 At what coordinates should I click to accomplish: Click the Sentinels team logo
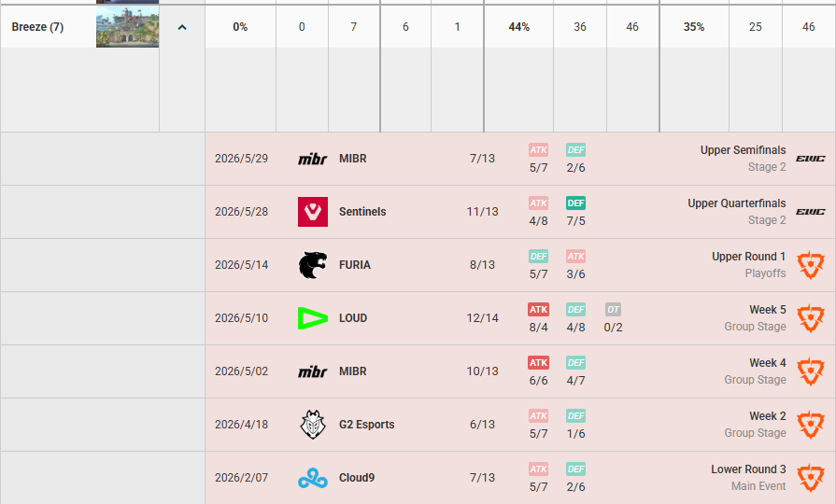312,212
